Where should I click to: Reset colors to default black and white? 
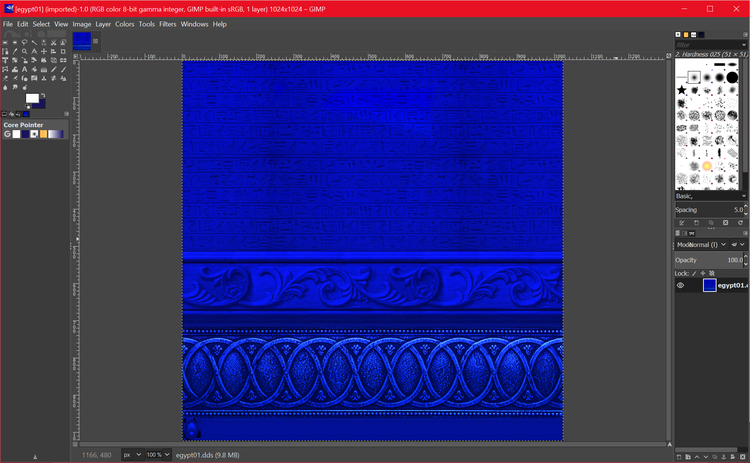pos(28,107)
